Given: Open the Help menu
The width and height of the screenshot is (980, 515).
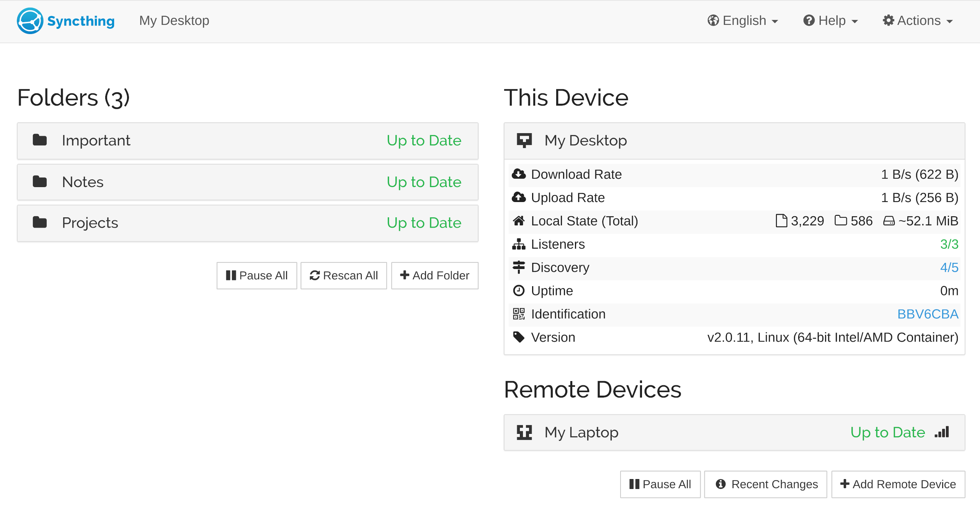Looking at the screenshot, I should click(830, 20).
